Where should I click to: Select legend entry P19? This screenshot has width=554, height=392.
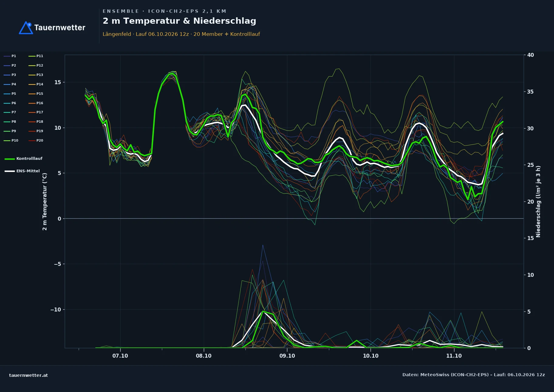pyautogui.click(x=36, y=131)
